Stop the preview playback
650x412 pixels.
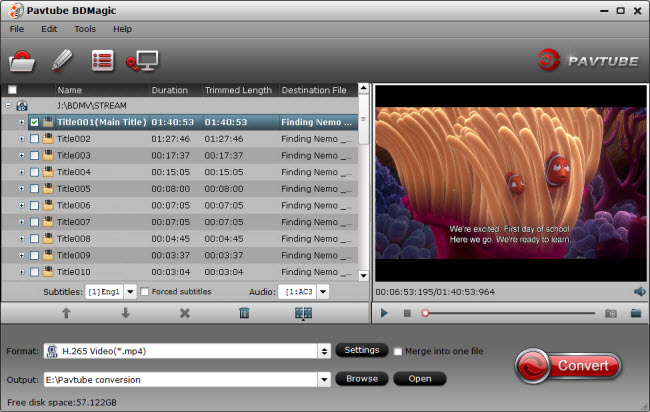[x=407, y=313]
